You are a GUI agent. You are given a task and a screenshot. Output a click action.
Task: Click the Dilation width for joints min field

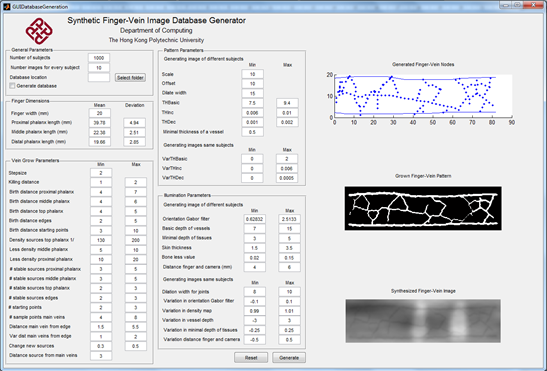(x=255, y=292)
